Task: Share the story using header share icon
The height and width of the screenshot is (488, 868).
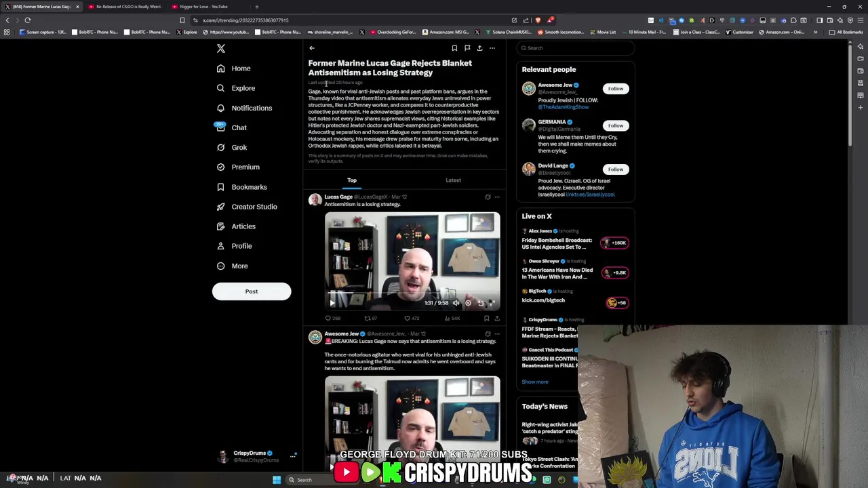Action: pyautogui.click(x=479, y=48)
